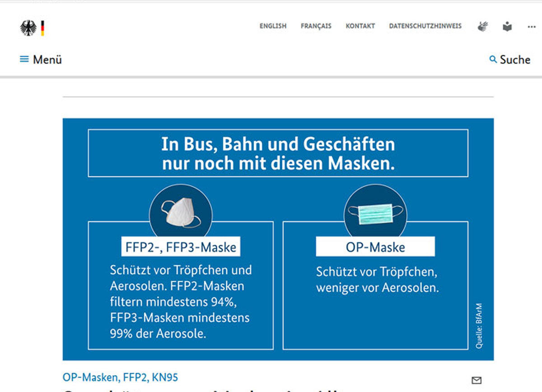Click the 'Quelle: BfArM' source credit

(x=479, y=326)
